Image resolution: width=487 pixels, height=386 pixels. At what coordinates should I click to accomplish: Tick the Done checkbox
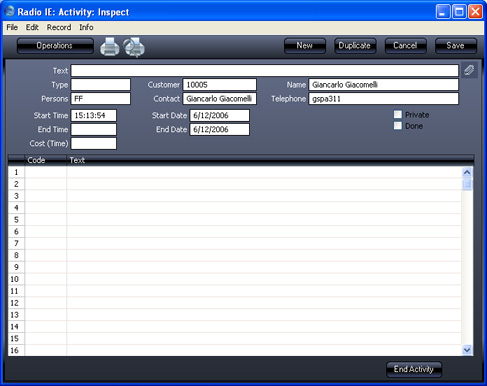[x=398, y=126]
